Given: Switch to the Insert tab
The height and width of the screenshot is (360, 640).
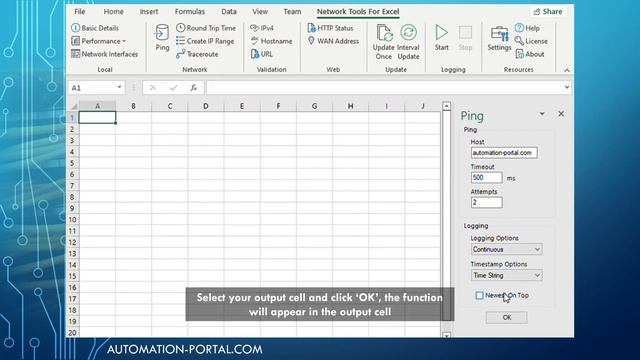Looking at the screenshot, I should (x=149, y=11).
